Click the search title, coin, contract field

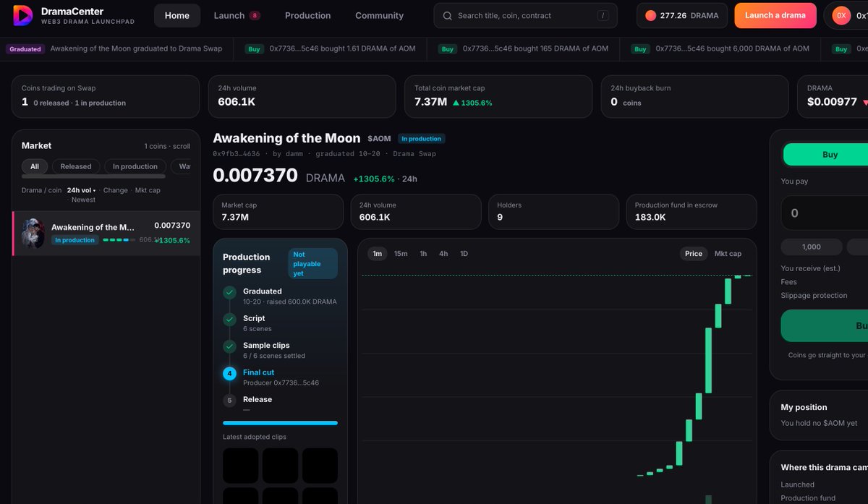525,16
